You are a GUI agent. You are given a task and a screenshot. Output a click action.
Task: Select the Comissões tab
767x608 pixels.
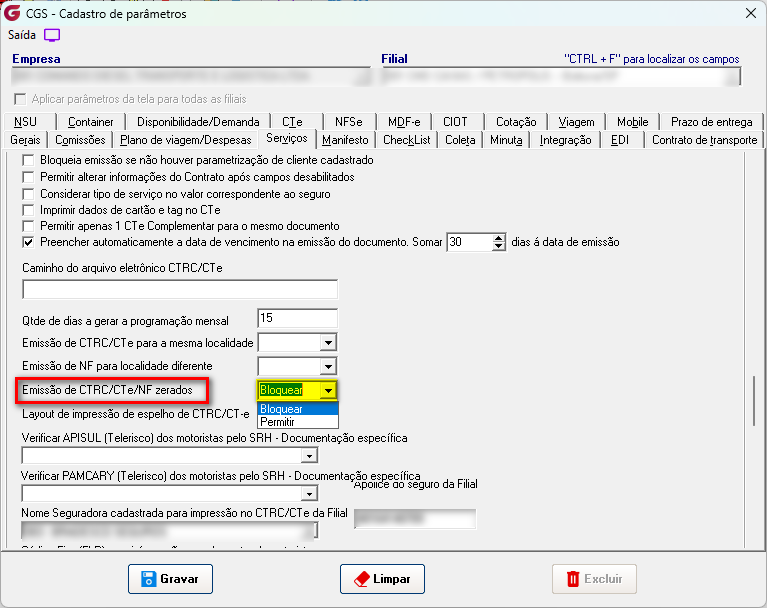click(80, 140)
